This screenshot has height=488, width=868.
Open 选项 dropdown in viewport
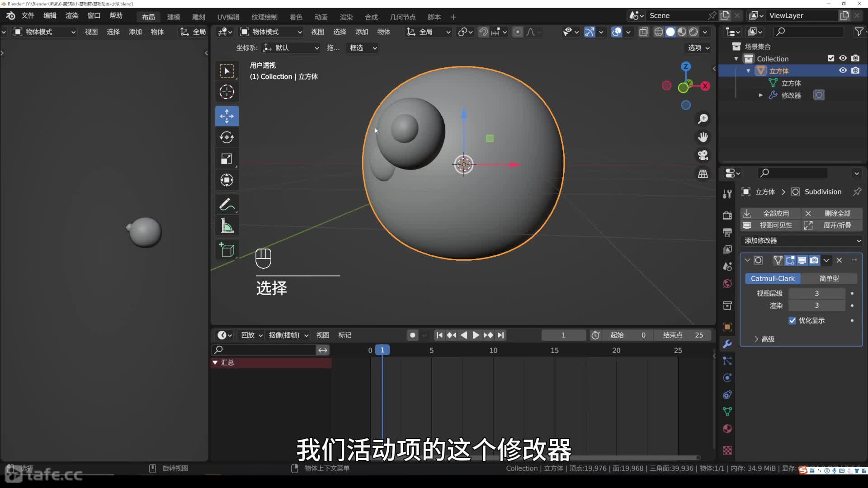[x=699, y=48]
